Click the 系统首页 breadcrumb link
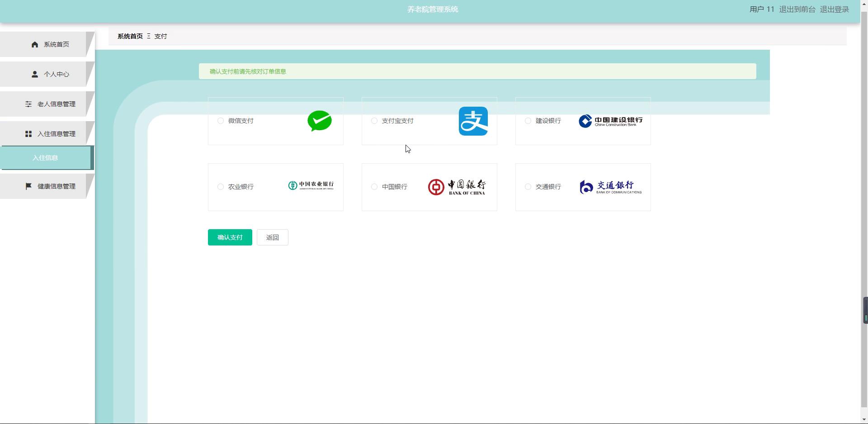This screenshot has height=424, width=868. [x=130, y=36]
